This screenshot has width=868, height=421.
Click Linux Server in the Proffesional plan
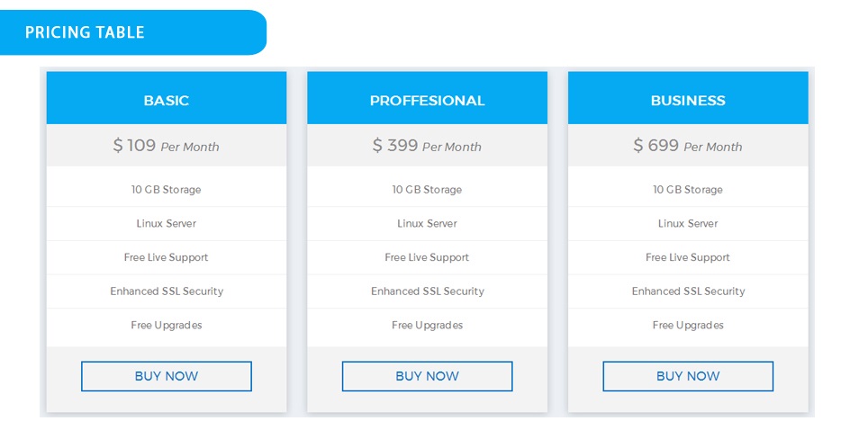pos(427,223)
